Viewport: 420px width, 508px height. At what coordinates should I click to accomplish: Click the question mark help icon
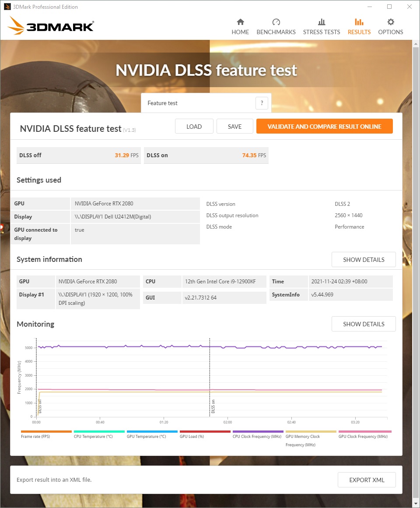(x=262, y=103)
